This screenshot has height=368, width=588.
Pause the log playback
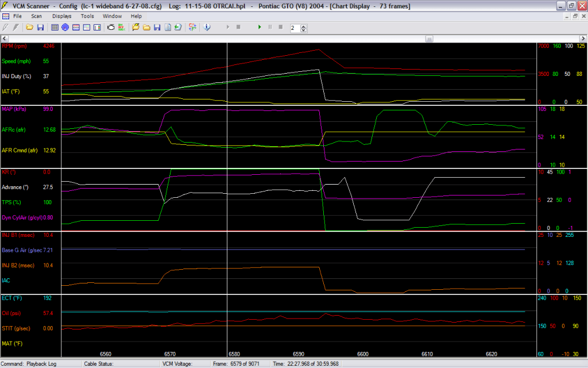coord(270,28)
